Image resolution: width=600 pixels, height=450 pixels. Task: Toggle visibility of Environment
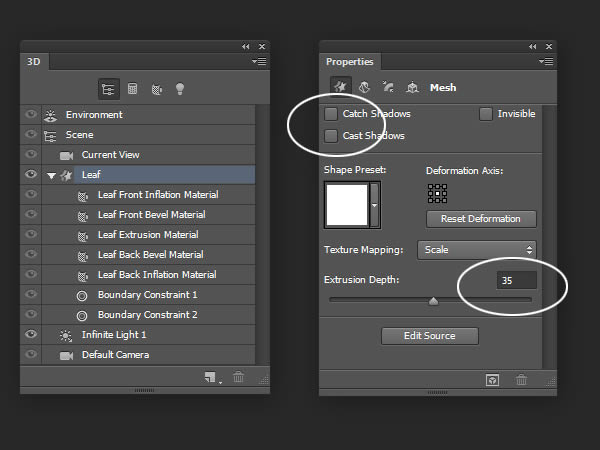[x=31, y=114]
